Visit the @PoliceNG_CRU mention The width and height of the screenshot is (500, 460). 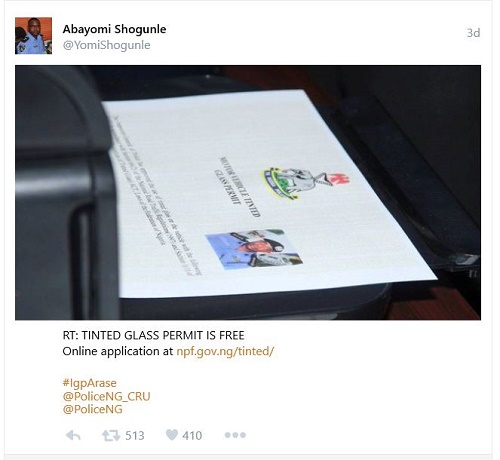106,396
